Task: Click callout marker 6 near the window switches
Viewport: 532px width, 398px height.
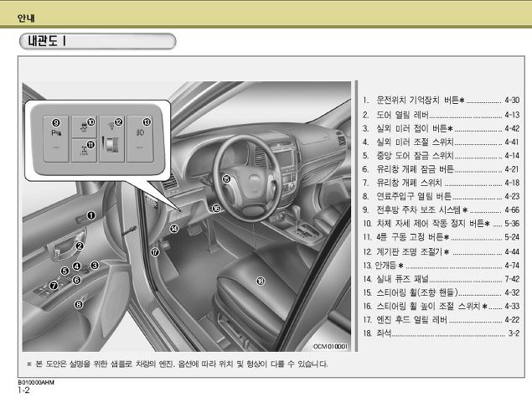Action: click(77, 280)
